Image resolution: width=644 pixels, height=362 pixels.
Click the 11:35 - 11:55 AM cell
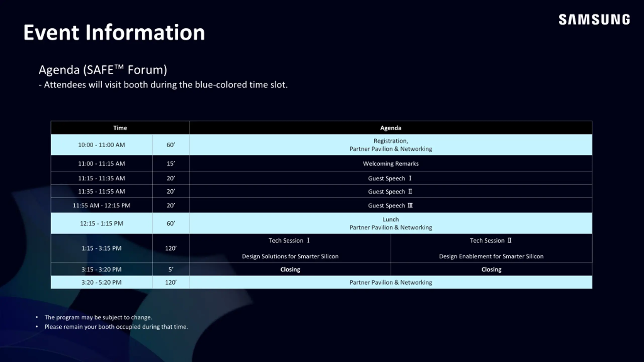[101, 191]
